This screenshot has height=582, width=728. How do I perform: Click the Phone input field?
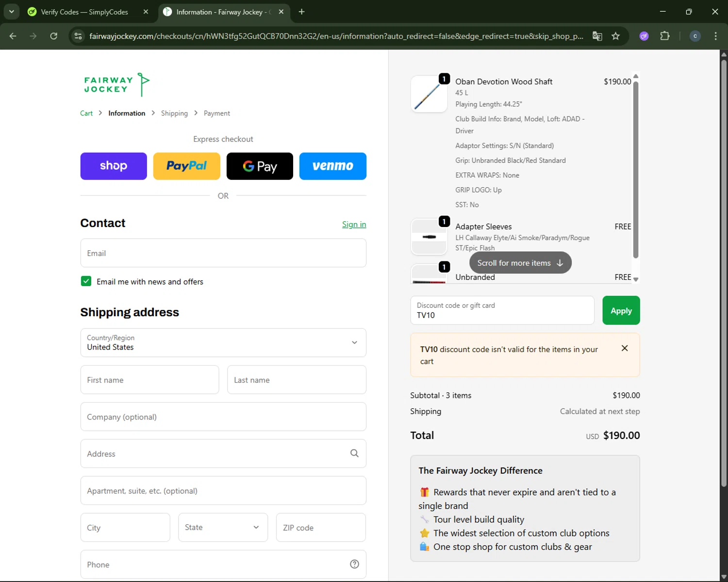pos(223,564)
